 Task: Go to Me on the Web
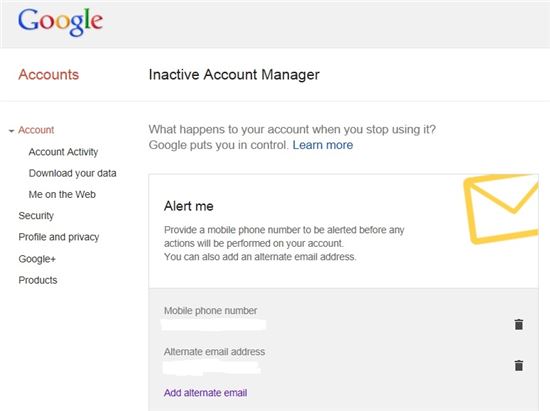pyautogui.click(x=62, y=194)
